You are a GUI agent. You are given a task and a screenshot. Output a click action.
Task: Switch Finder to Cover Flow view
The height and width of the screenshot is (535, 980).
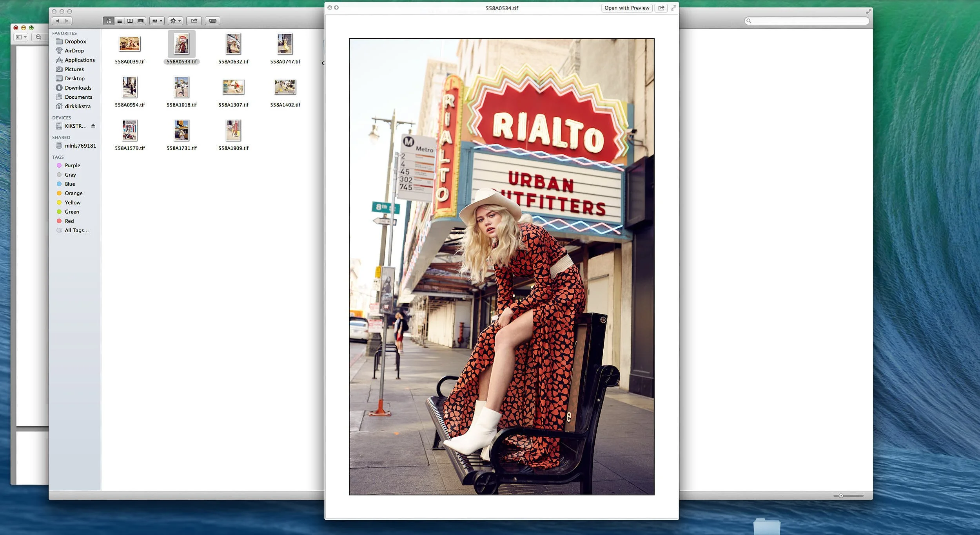[140, 20]
